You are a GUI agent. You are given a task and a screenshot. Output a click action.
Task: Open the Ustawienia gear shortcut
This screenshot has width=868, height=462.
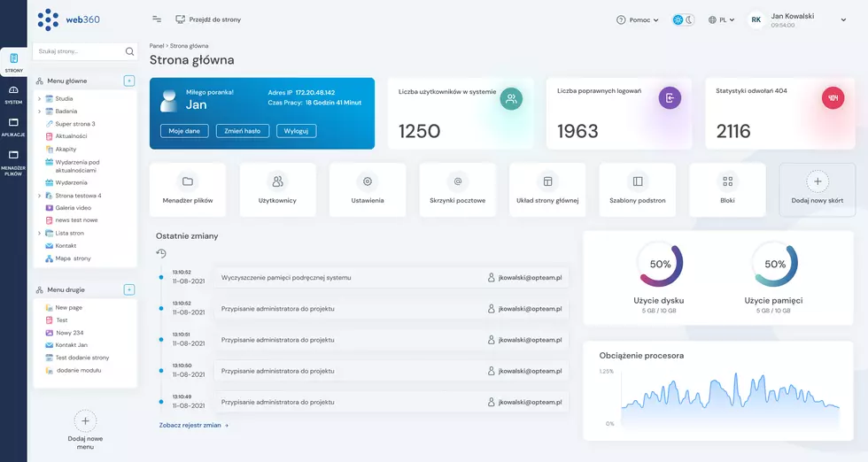368,189
